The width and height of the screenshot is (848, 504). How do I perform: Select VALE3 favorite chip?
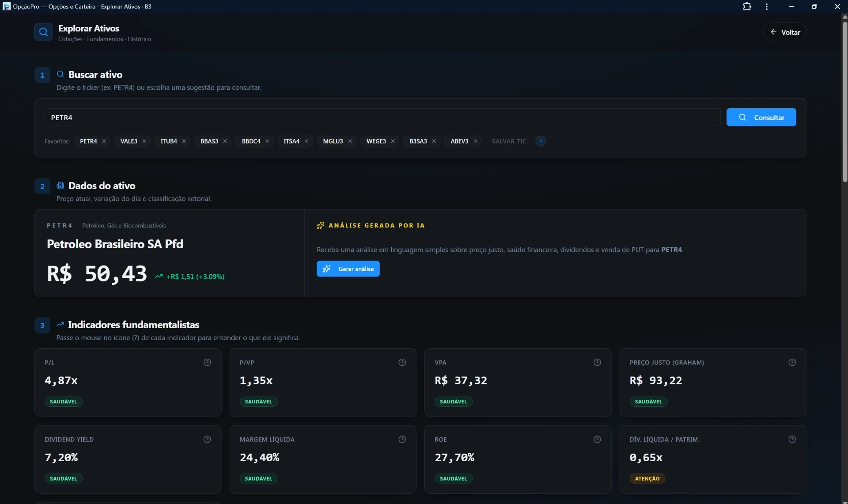[129, 141]
